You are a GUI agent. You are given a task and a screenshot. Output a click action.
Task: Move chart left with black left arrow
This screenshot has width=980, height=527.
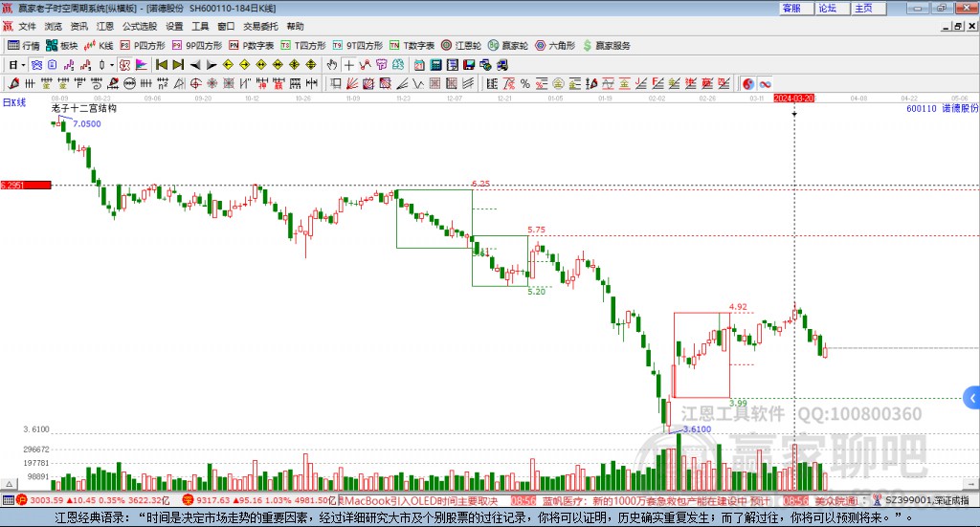[195, 65]
